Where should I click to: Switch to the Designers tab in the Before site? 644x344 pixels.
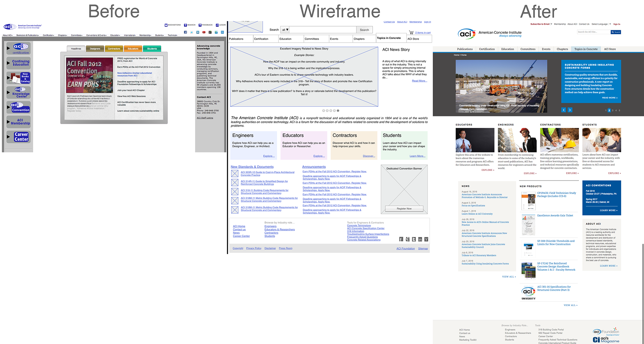(95, 49)
